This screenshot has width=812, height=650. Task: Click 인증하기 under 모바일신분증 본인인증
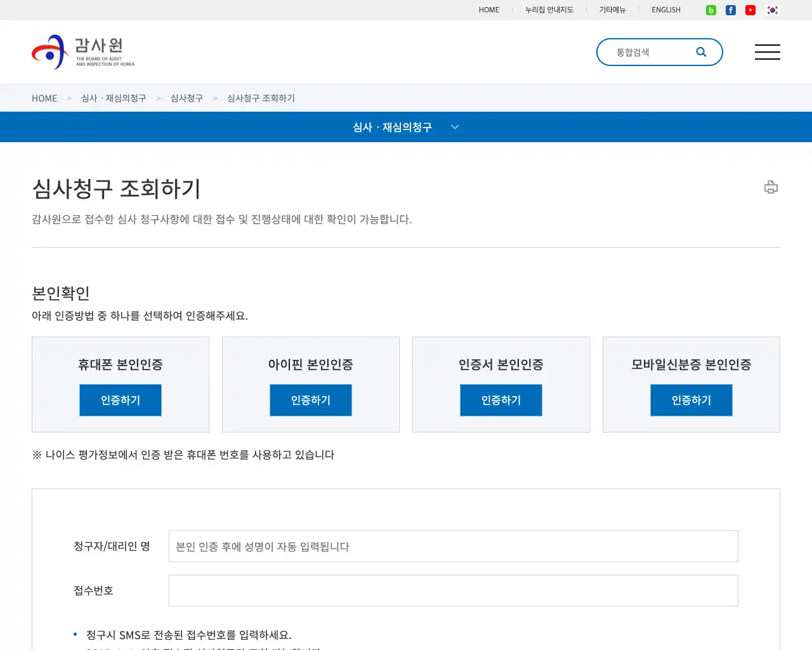(x=691, y=400)
